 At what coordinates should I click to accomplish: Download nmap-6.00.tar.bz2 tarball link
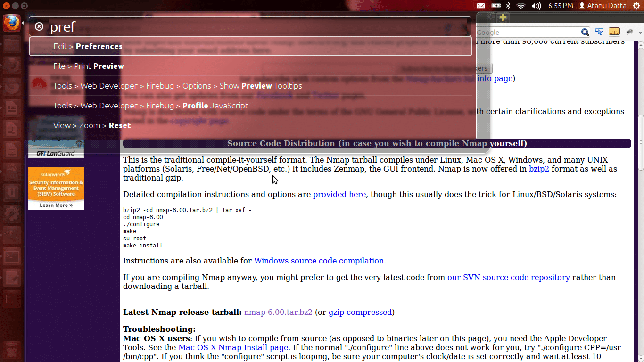coord(278,312)
